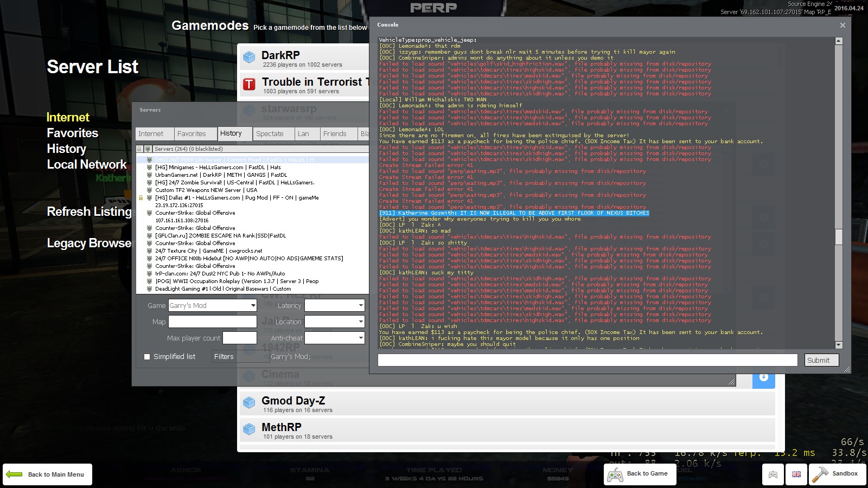Image resolution: width=868 pixels, height=488 pixels.
Task: Click shield icon of DeadLight Gaming #1 row
Action: point(149,289)
